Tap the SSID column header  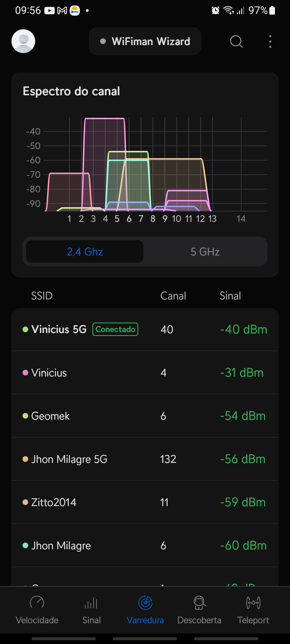42,296
